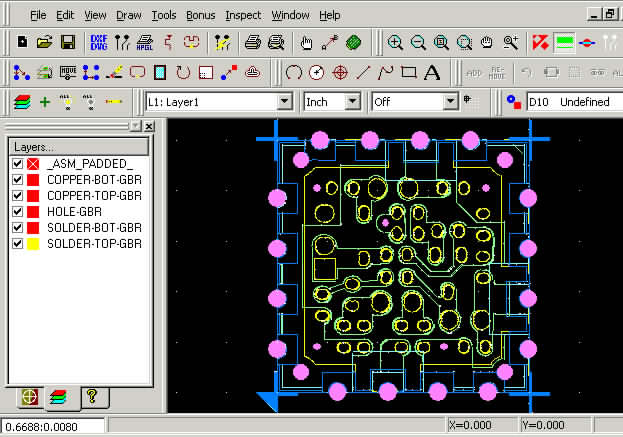Screen dimensions: 623x437
Task: Open the Inspect menu
Action: point(243,15)
